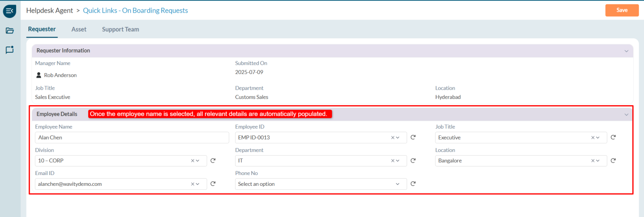This screenshot has height=217, width=644.
Task: Clear the Division value 10 – CORP
Action: click(x=193, y=161)
